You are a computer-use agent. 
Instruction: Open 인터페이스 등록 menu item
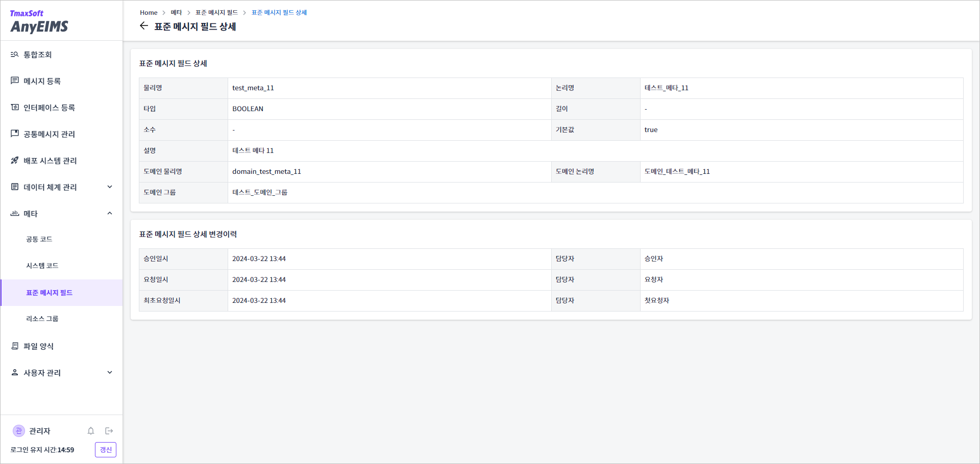[61, 108]
